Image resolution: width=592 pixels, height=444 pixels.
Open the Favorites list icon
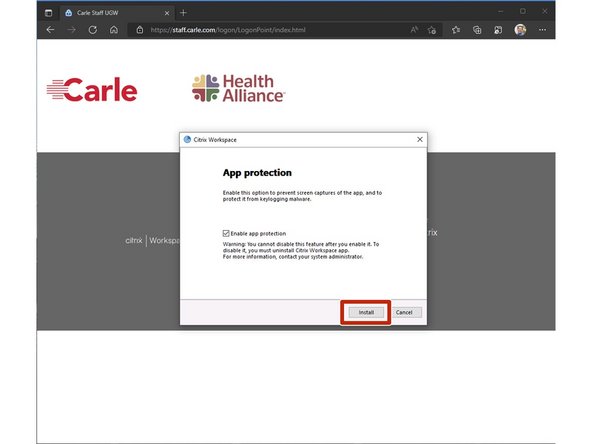[x=456, y=30]
